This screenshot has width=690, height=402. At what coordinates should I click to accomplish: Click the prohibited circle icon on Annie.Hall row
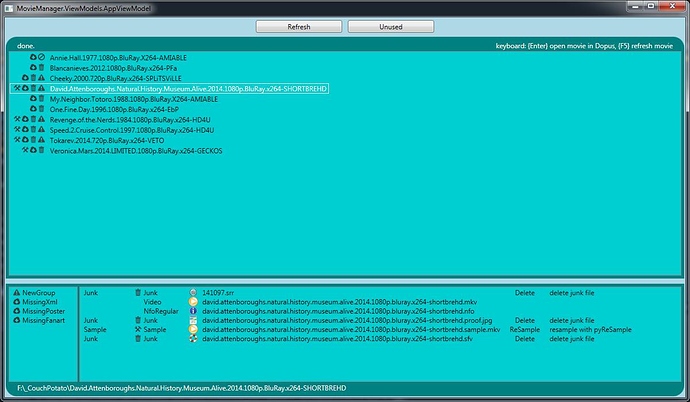tap(41, 57)
